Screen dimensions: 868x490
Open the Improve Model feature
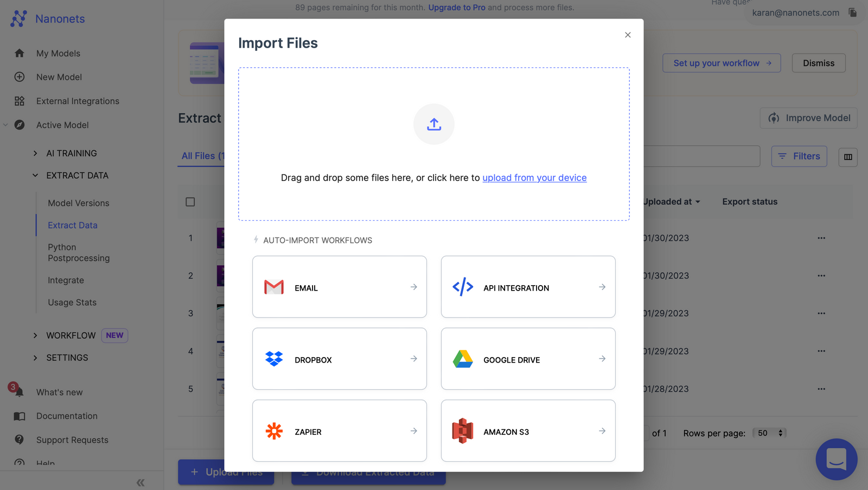tap(808, 118)
